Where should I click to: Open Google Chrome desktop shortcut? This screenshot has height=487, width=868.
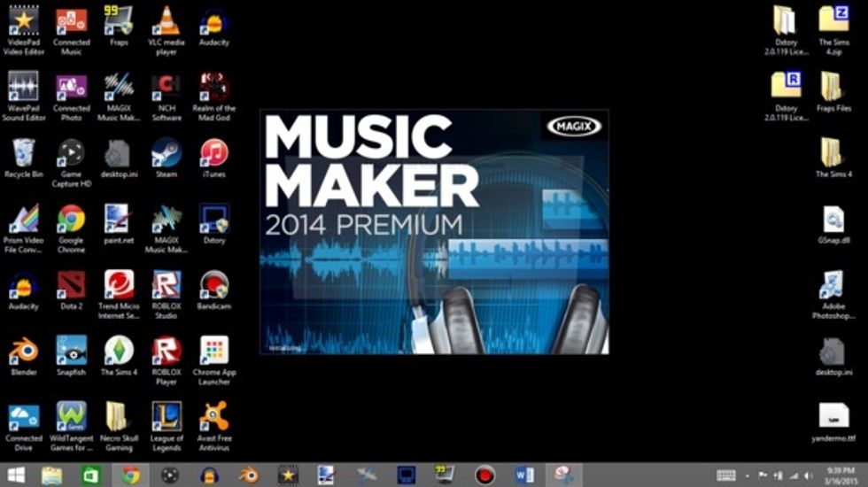point(72,228)
